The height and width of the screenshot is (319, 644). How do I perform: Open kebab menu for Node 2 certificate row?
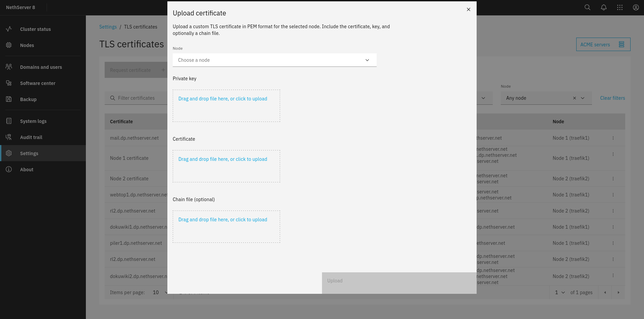coord(613,179)
